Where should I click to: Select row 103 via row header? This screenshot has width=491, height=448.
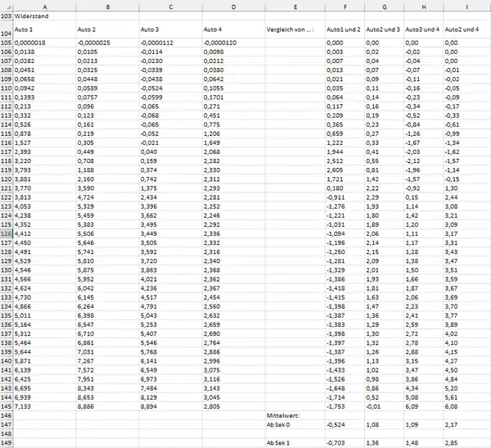[6, 16]
